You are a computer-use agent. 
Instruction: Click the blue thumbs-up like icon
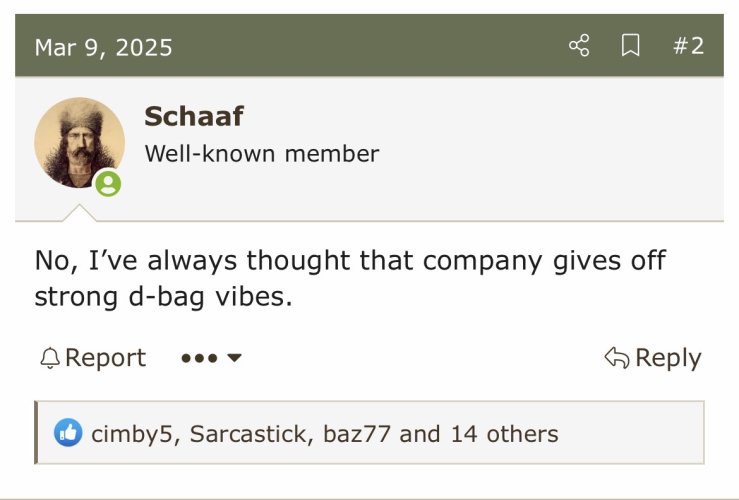[x=68, y=433]
